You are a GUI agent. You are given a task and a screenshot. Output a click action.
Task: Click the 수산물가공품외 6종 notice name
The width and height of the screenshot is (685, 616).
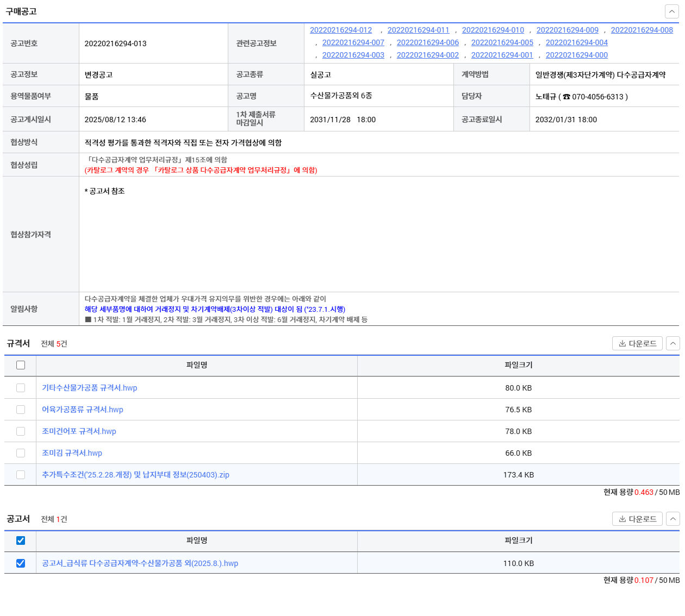[341, 96]
